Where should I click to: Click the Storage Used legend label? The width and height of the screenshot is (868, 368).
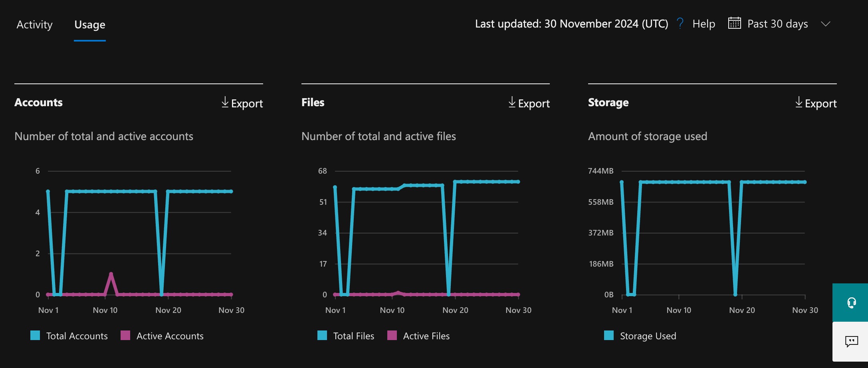pyautogui.click(x=648, y=336)
